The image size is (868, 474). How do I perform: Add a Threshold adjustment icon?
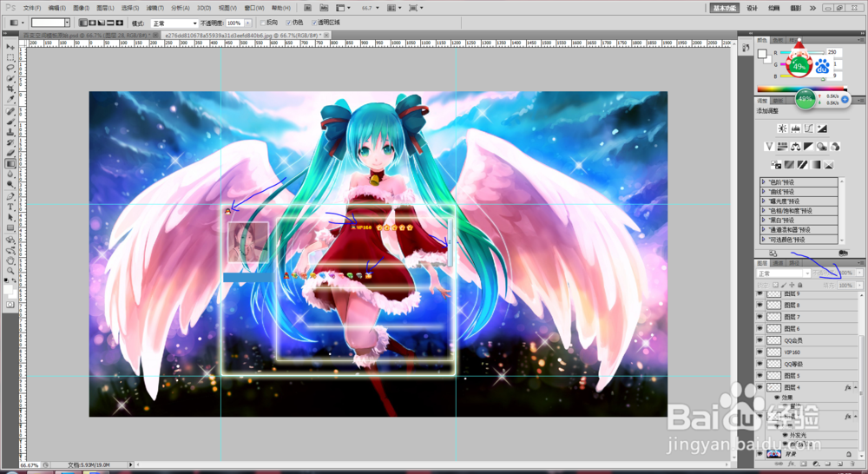tap(802, 164)
